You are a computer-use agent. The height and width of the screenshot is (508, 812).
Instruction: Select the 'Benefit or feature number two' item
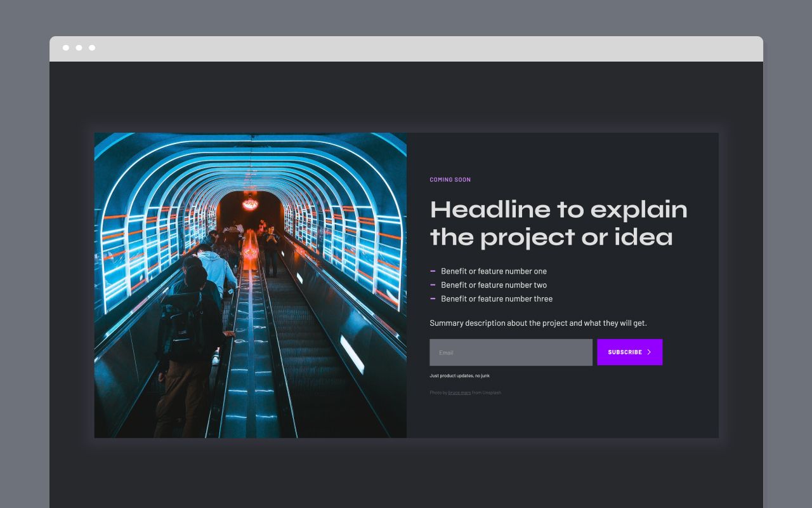point(494,285)
